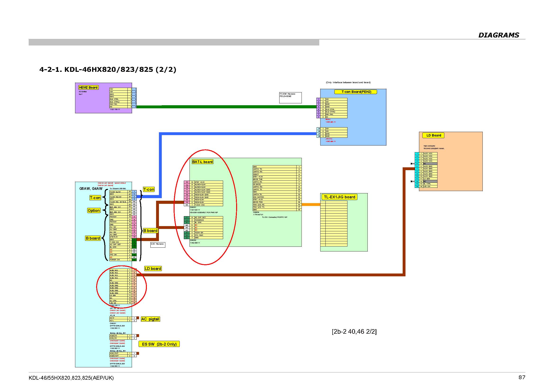Select the ES SW (2b-2 Only) label
This screenshot has height=392, width=554.
pos(159,344)
